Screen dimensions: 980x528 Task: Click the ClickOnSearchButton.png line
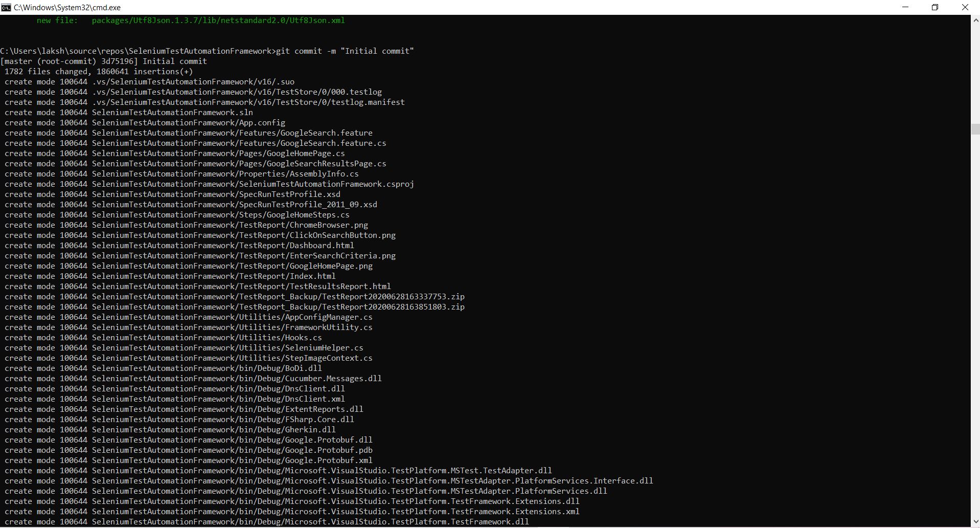coord(200,235)
